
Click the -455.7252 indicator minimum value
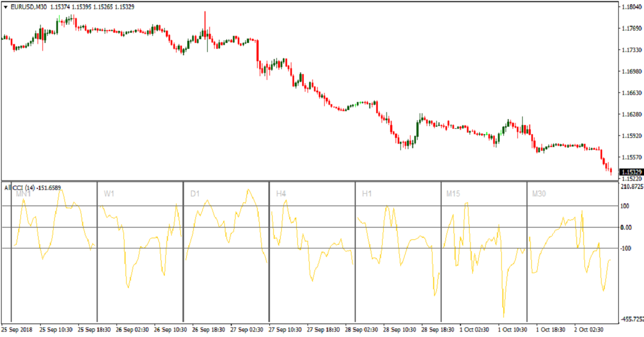632,319
